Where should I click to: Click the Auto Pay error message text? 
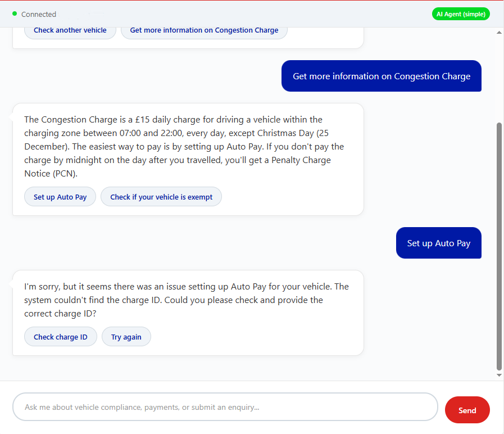click(186, 300)
